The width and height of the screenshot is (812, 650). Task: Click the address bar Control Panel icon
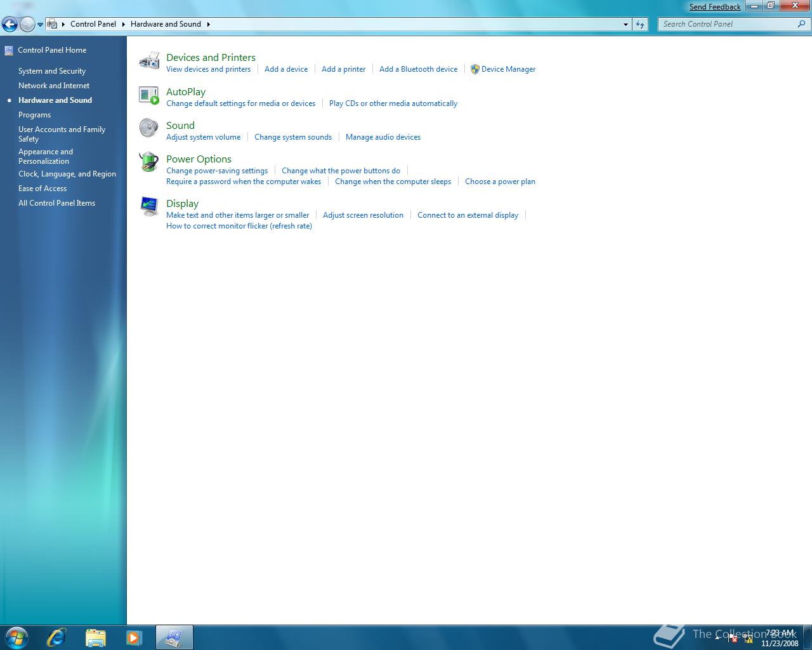coord(53,24)
